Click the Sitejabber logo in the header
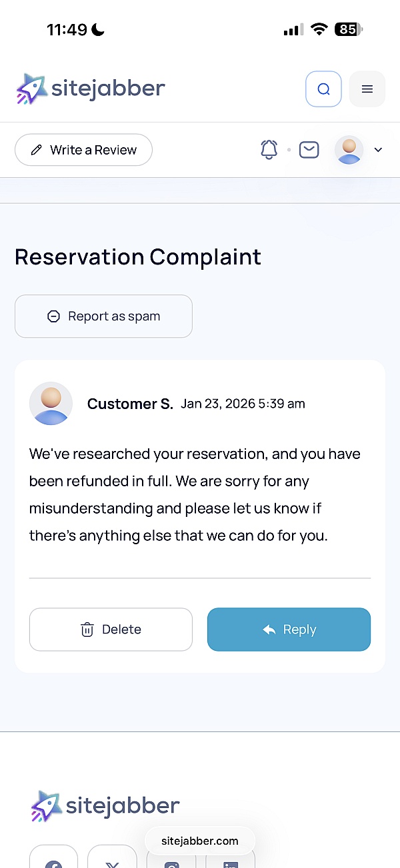This screenshot has width=400, height=868. [91, 89]
